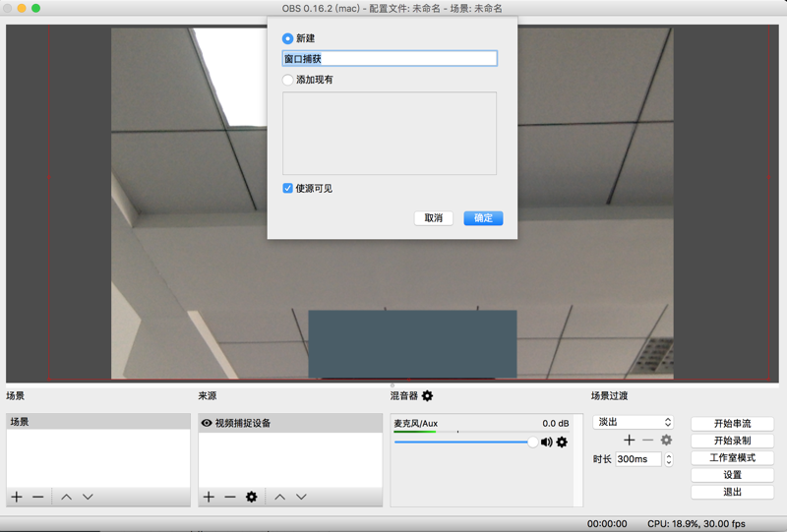Screen dimensions: 787x532
Task: Click the 开始串流 button
Action: (x=732, y=424)
